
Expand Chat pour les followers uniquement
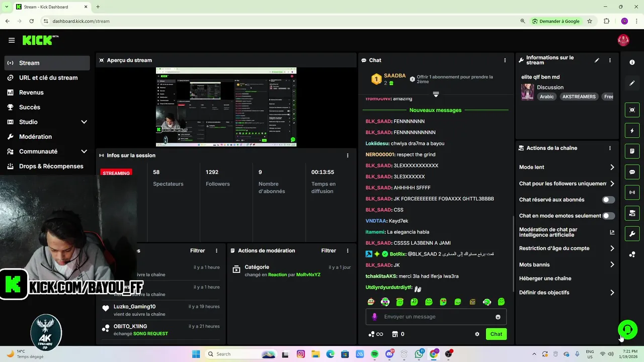click(567, 184)
